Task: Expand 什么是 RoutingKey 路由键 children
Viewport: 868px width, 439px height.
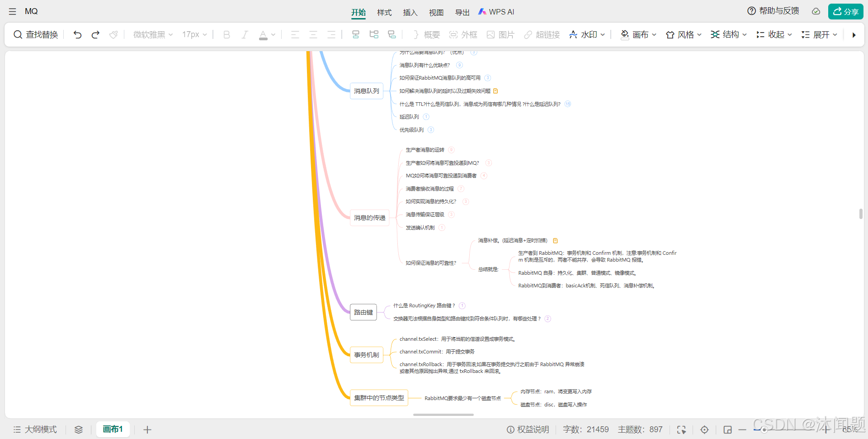Action: (x=462, y=305)
